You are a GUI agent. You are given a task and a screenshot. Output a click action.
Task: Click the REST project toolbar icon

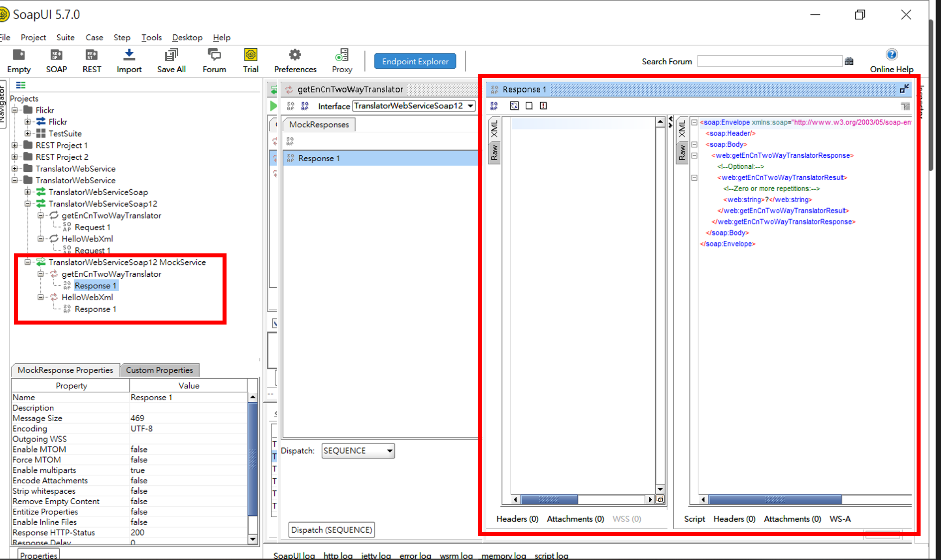pos(92,55)
